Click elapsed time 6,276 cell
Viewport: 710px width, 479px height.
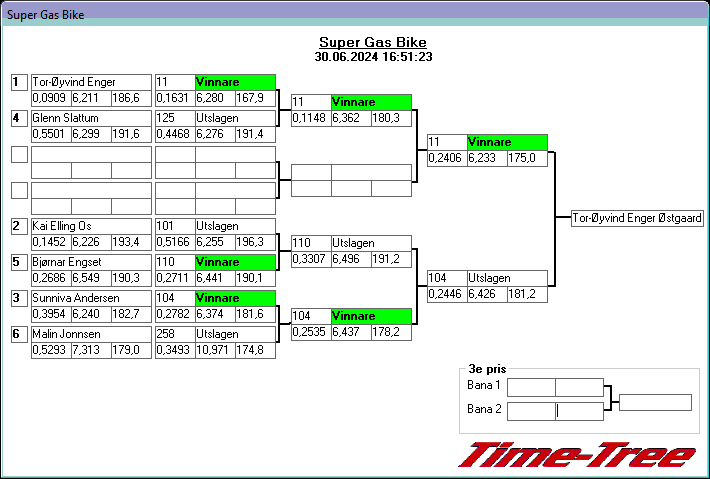(216, 134)
